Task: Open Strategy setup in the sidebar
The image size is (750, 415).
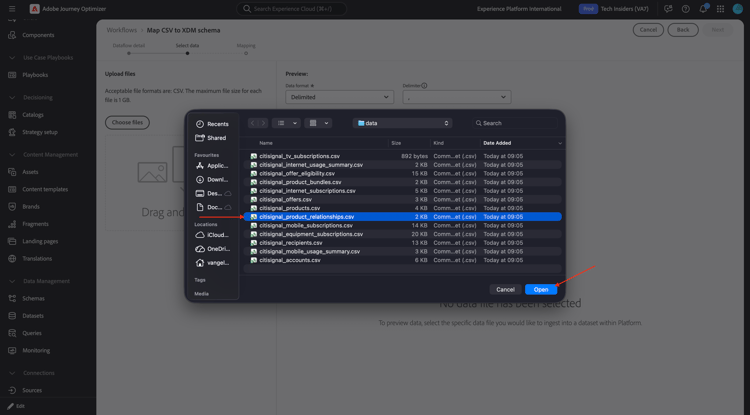Action: coord(40,132)
